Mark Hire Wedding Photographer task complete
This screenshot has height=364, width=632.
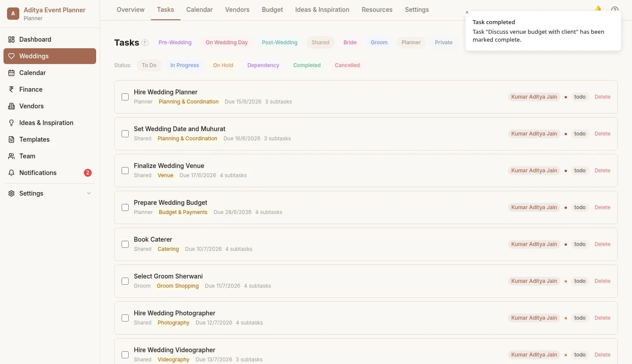click(125, 318)
